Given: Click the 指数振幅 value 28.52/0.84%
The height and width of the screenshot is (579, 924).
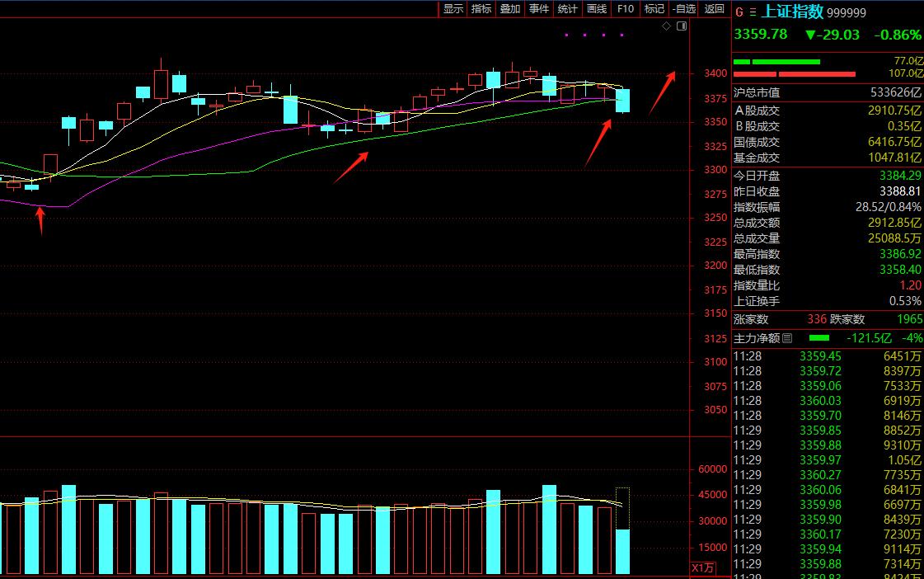Looking at the screenshot, I should (888, 207).
